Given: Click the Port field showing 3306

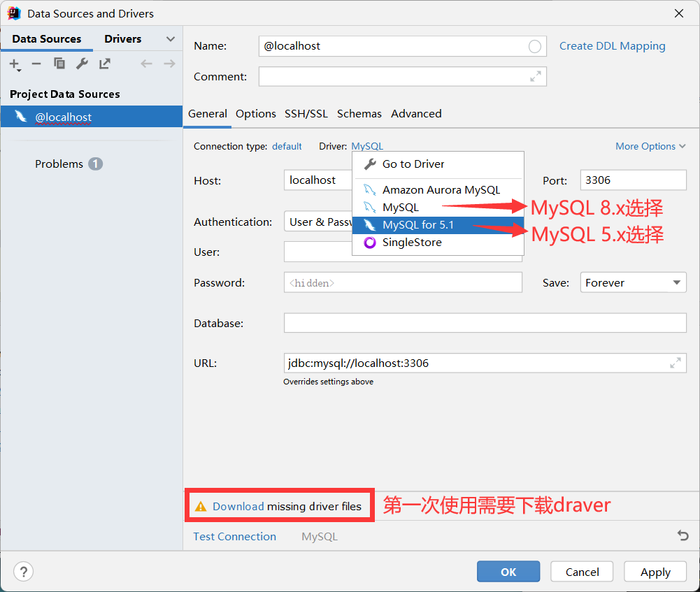Looking at the screenshot, I should tap(633, 180).
